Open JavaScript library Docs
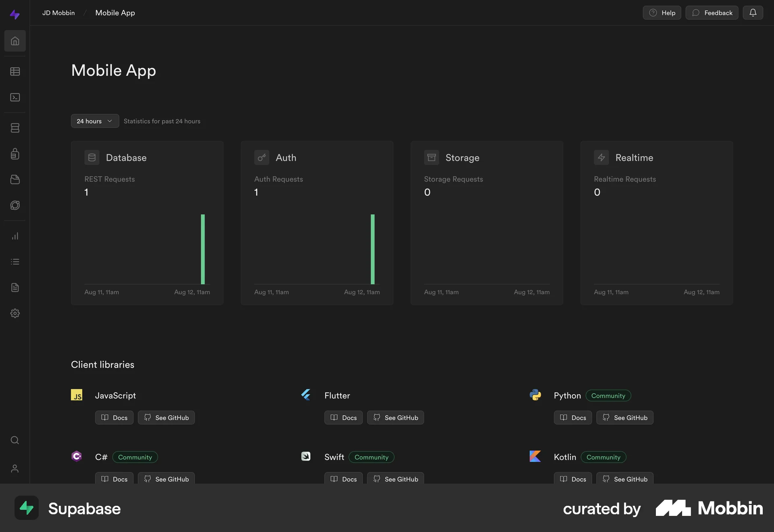The height and width of the screenshot is (532, 774). point(114,418)
